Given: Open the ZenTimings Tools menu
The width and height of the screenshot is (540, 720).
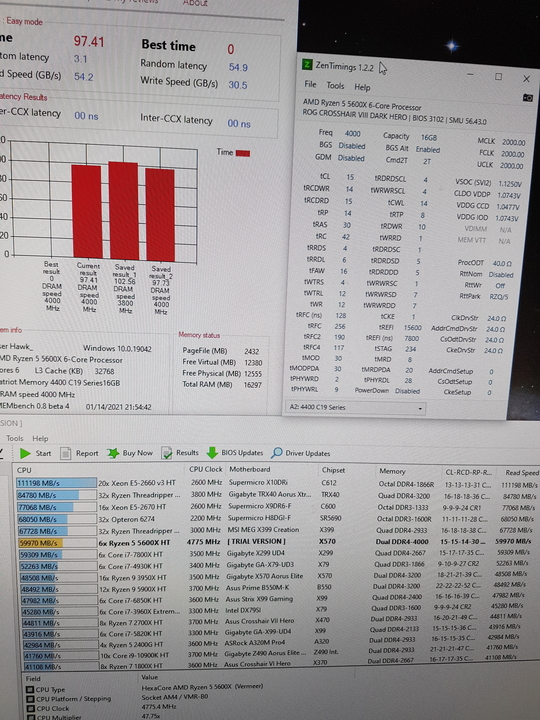Looking at the screenshot, I should tap(335, 85).
